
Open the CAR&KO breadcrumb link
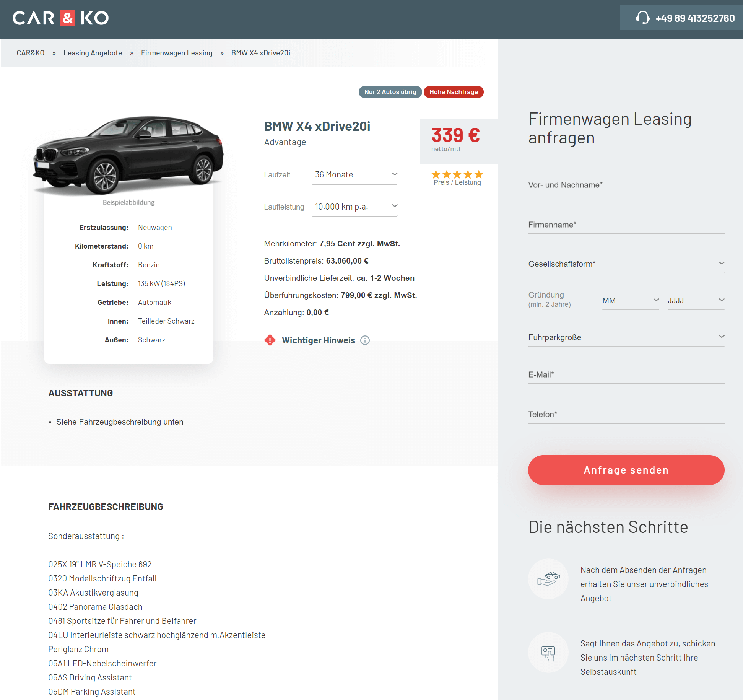coord(31,53)
